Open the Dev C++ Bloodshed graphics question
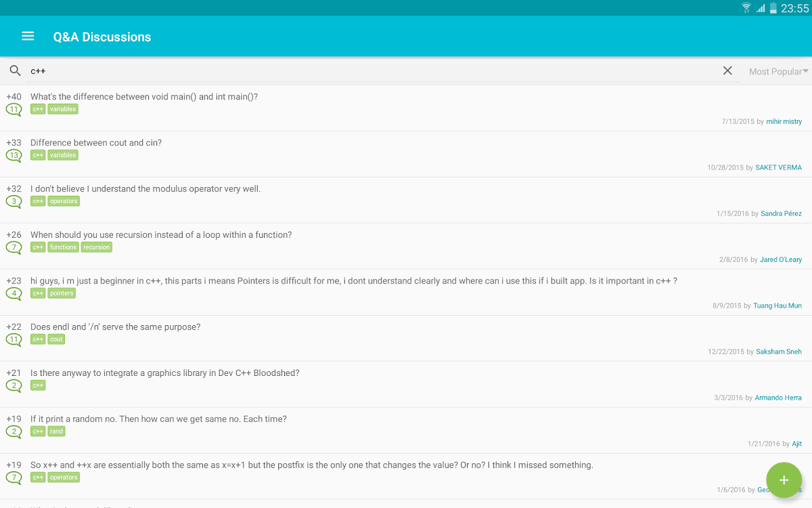This screenshot has width=812, height=508. click(x=164, y=373)
